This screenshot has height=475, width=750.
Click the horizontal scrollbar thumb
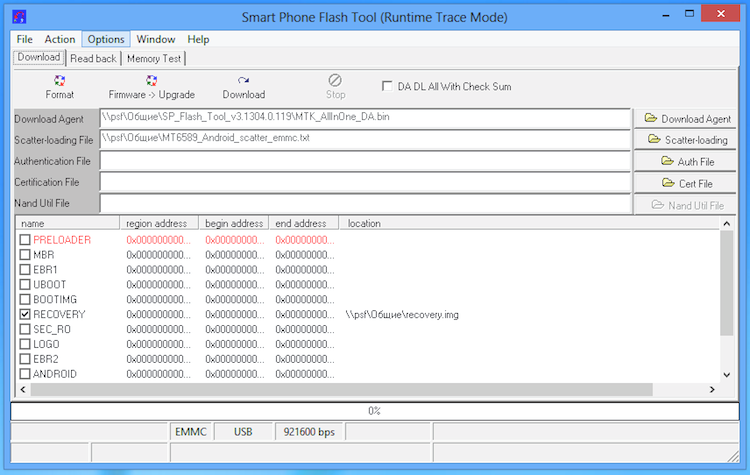pos(342,389)
